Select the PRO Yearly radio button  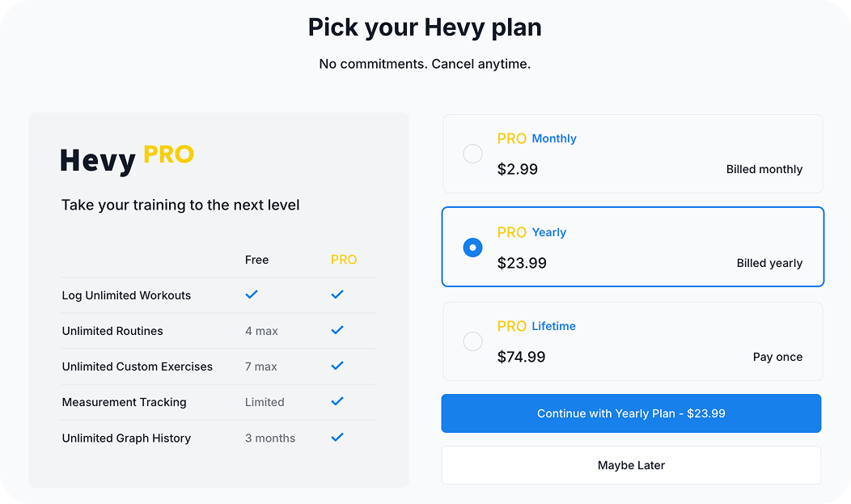pyautogui.click(x=472, y=248)
